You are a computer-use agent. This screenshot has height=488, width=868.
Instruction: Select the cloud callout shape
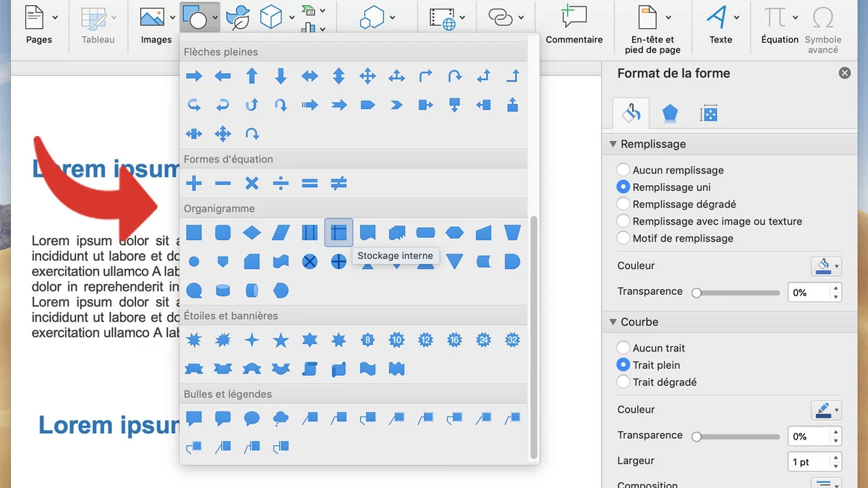281,419
